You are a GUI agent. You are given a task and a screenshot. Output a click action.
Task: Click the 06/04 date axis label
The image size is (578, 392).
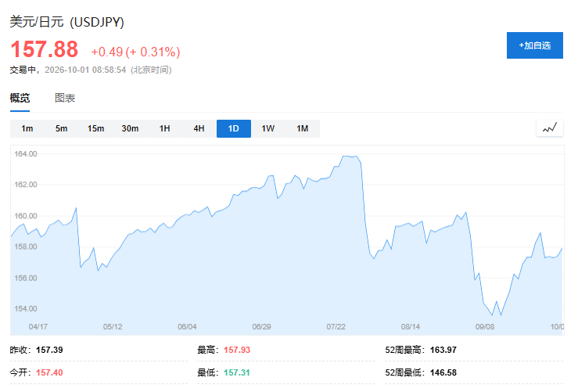[187, 327]
